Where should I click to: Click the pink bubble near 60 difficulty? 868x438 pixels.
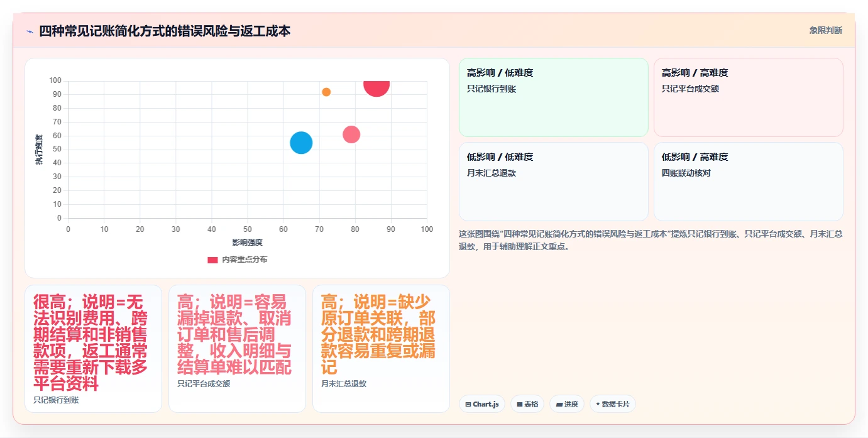click(x=351, y=134)
